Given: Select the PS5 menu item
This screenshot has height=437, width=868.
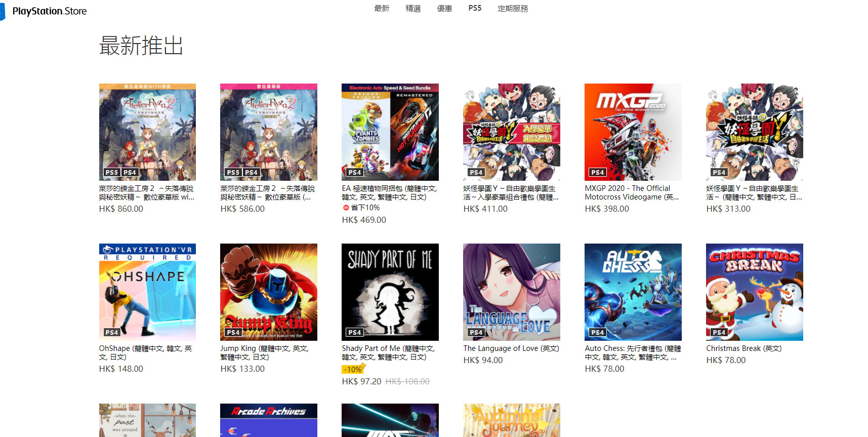Looking at the screenshot, I should (x=475, y=8).
